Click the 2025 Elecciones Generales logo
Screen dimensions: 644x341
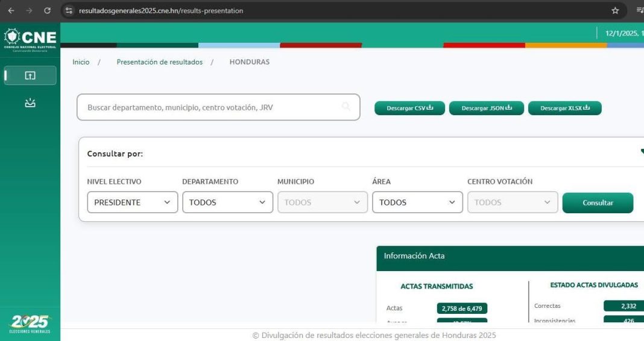pyautogui.click(x=30, y=324)
